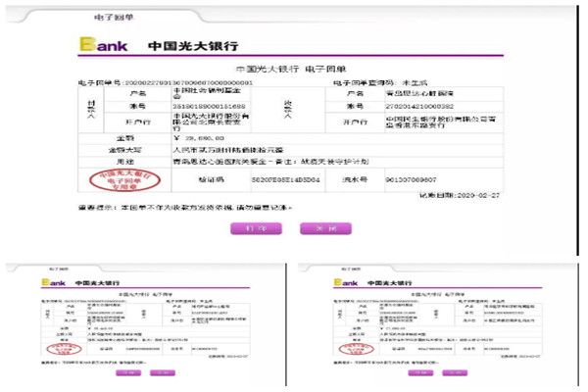Click the purpose text on the bottom-right receipt
This screenshot has width=588, height=392.
[436, 340]
